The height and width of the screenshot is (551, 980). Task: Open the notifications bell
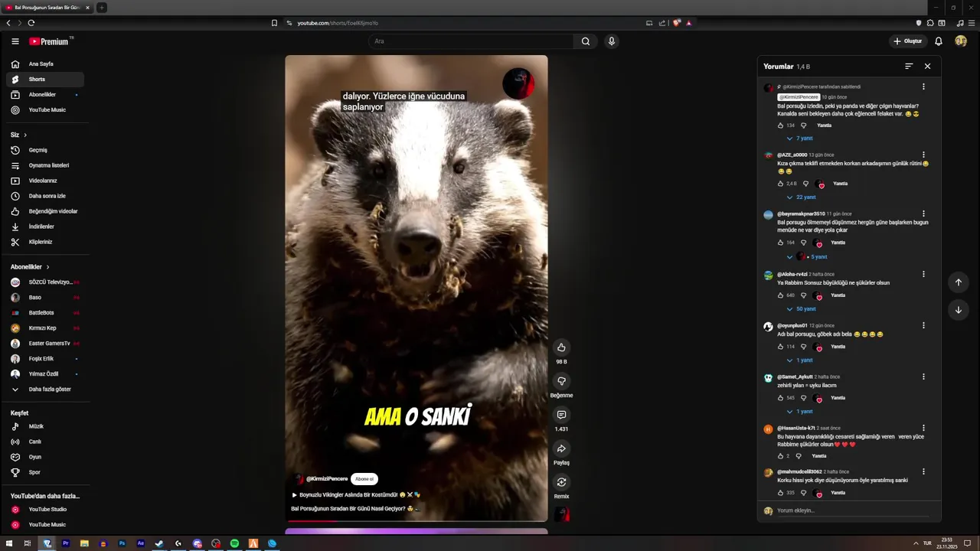click(x=938, y=41)
